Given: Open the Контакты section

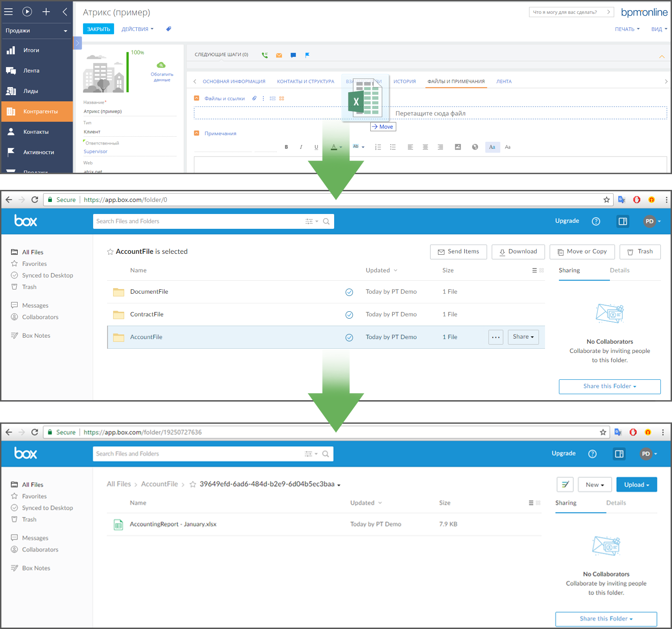Looking at the screenshot, I should (37, 132).
